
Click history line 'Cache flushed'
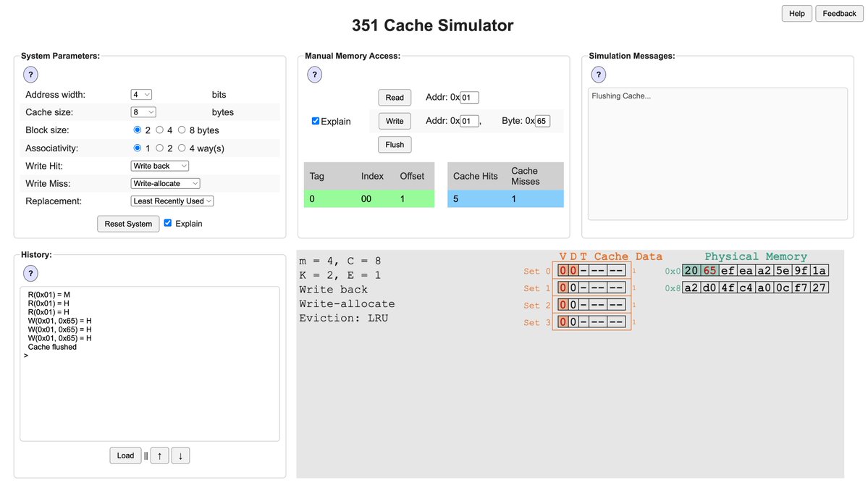(x=52, y=347)
